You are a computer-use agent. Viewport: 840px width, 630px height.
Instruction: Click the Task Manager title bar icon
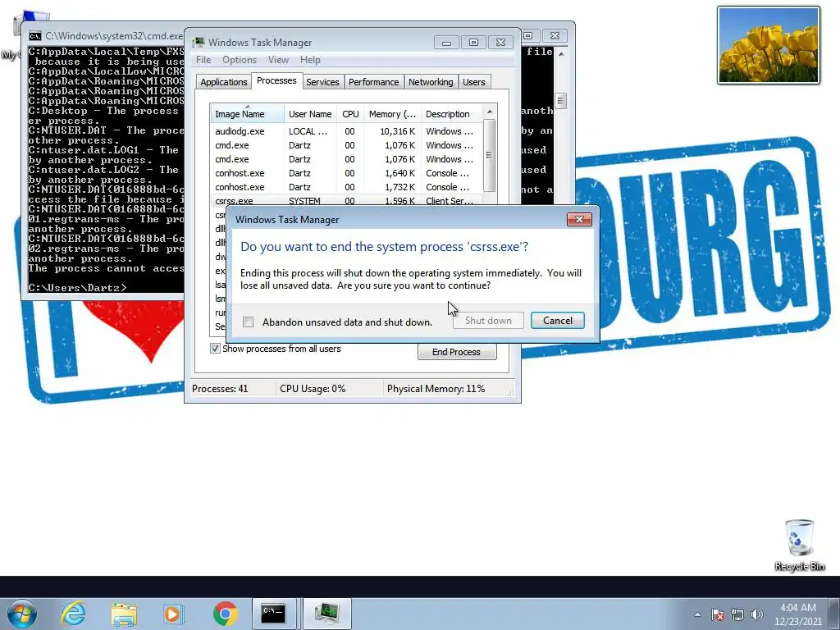[x=199, y=43]
